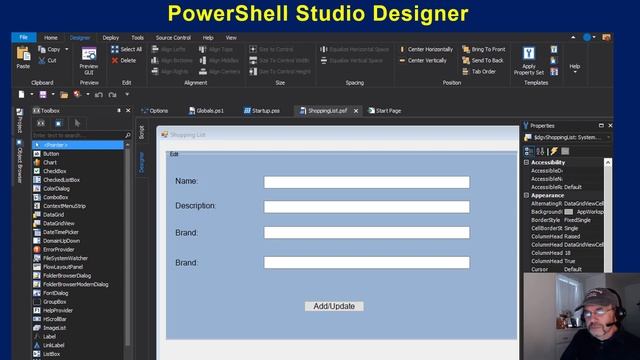Open the Options document tab
Image resolution: width=640 pixels, height=360 pixels.
tap(155, 111)
